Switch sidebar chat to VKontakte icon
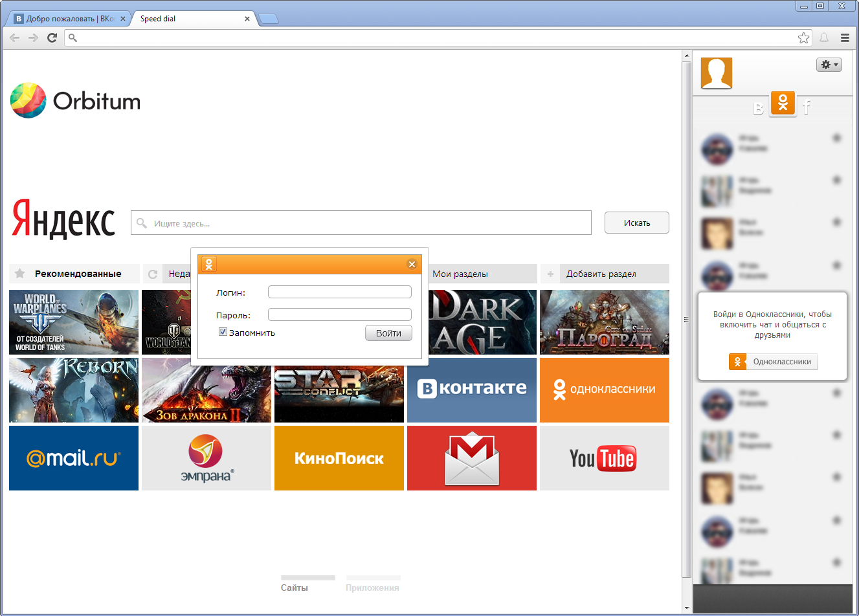The height and width of the screenshot is (616, 859). [x=759, y=108]
